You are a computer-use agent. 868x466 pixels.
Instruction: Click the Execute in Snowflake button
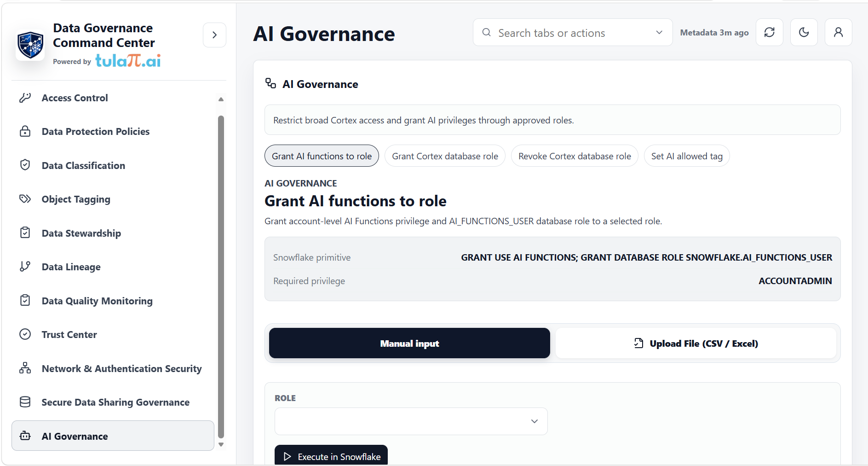pos(331,456)
